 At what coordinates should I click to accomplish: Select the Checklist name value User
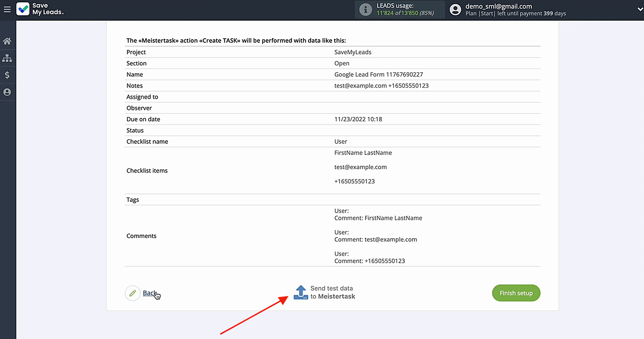[341, 142]
